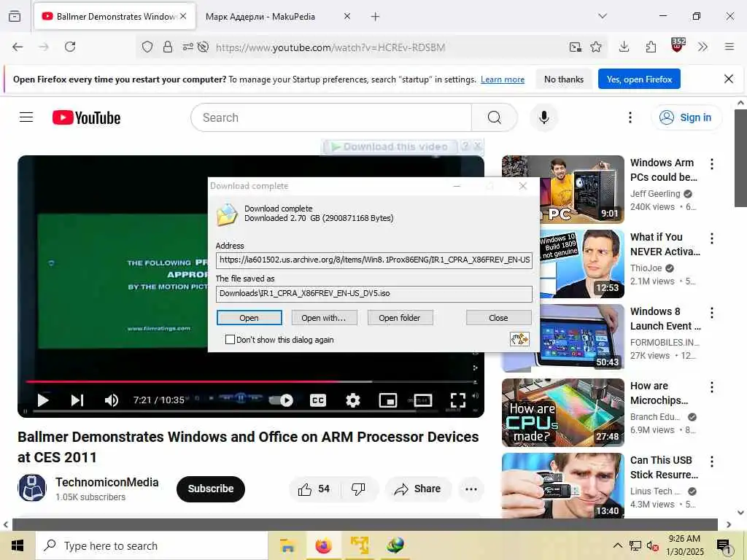Image resolution: width=747 pixels, height=560 pixels.
Task: Click the YouTube search magnifier button
Action: [494, 117]
